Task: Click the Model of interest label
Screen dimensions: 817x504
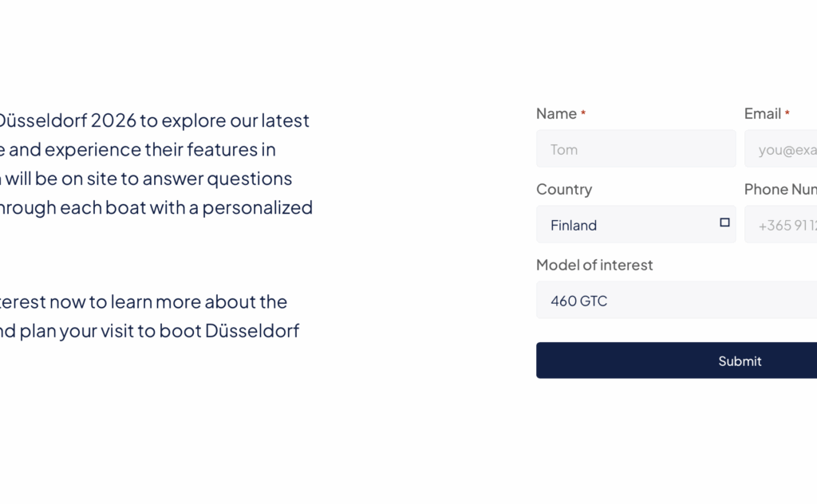Action: [x=594, y=265]
